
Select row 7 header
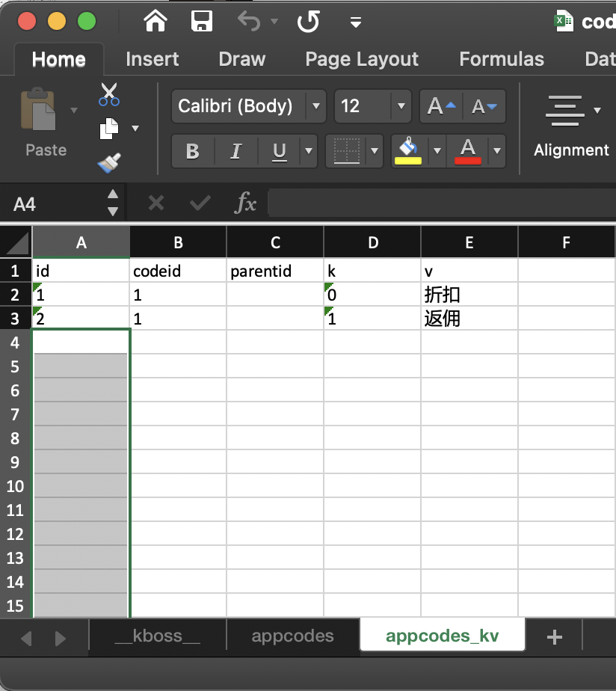[x=16, y=414]
